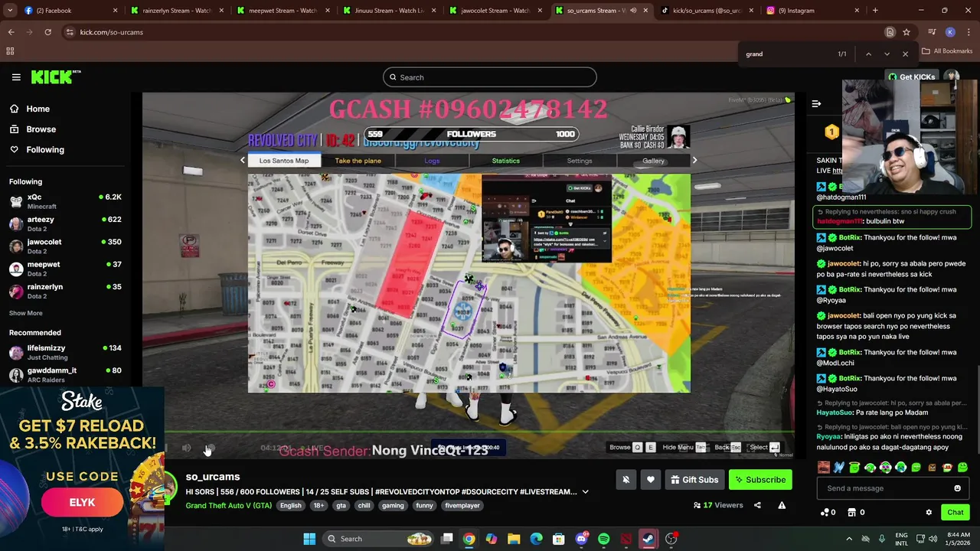
Task: Go to next find result
Action: point(887,54)
